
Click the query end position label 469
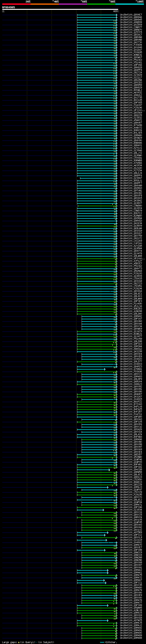point(115,11)
